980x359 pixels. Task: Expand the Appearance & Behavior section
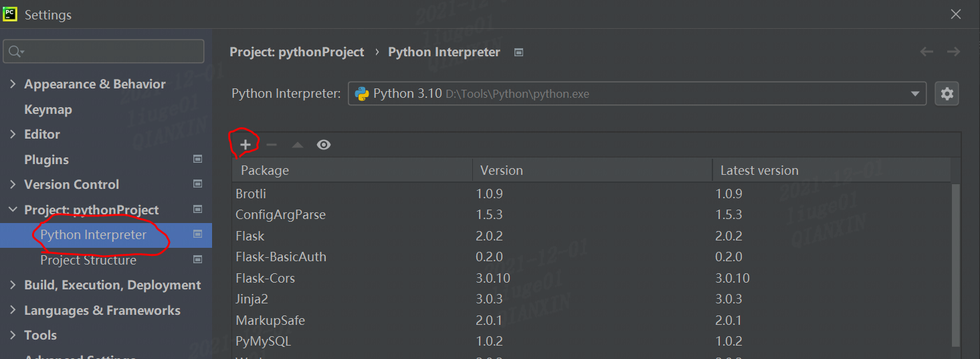point(13,84)
